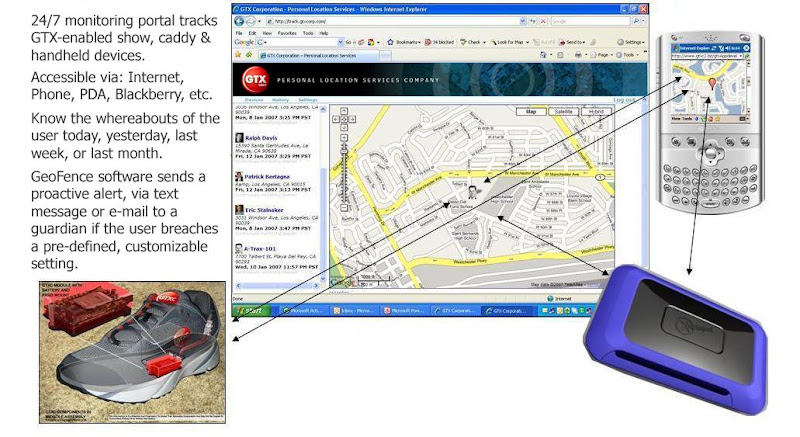800x437 pixels.
Task: Click the person marker on the map
Action: tap(473, 192)
